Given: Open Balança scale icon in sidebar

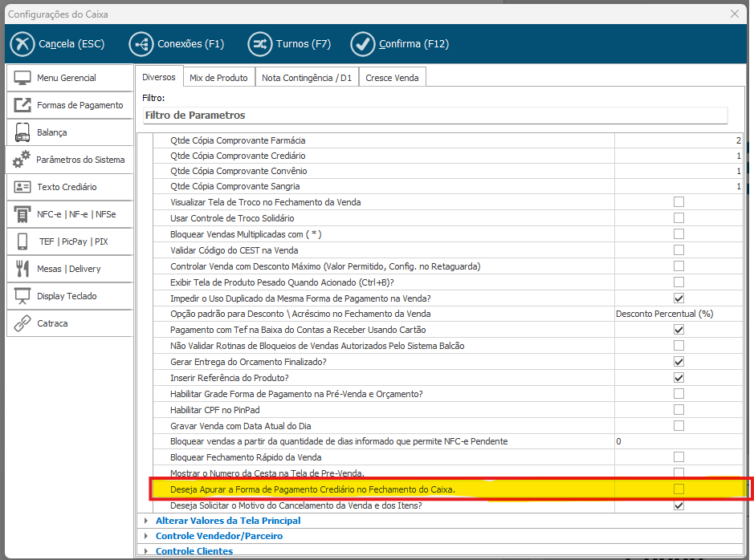Looking at the screenshot, I should [22, 132].
